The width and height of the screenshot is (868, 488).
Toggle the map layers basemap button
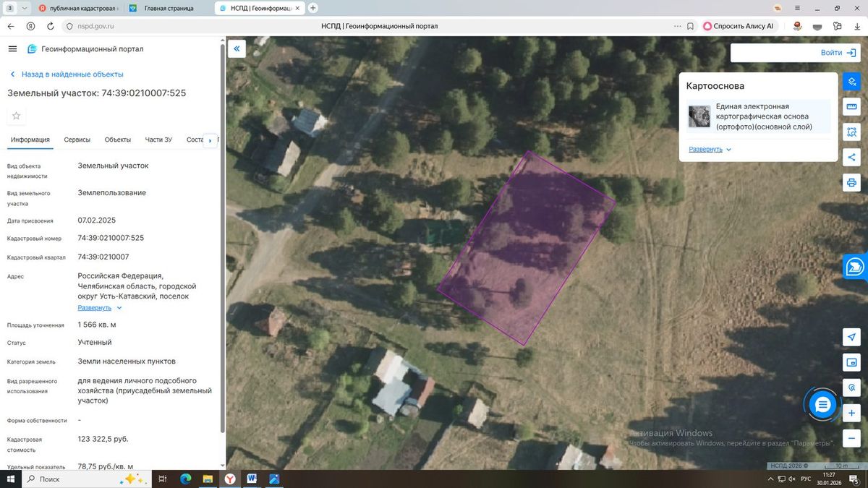(851, 82)
